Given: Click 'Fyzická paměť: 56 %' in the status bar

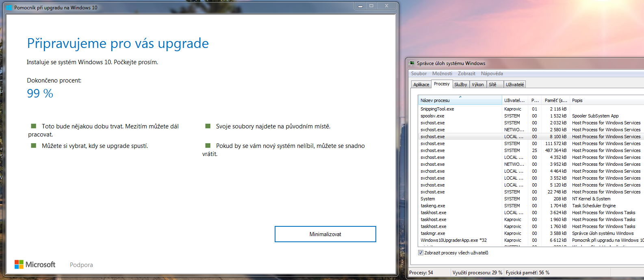Looking at the screenshot, I should 527,273.
